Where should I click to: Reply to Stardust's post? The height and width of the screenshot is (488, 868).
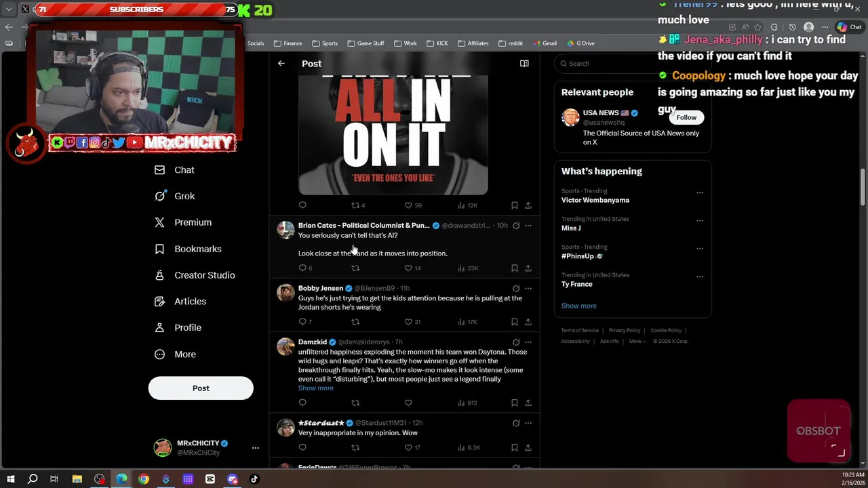302,447
